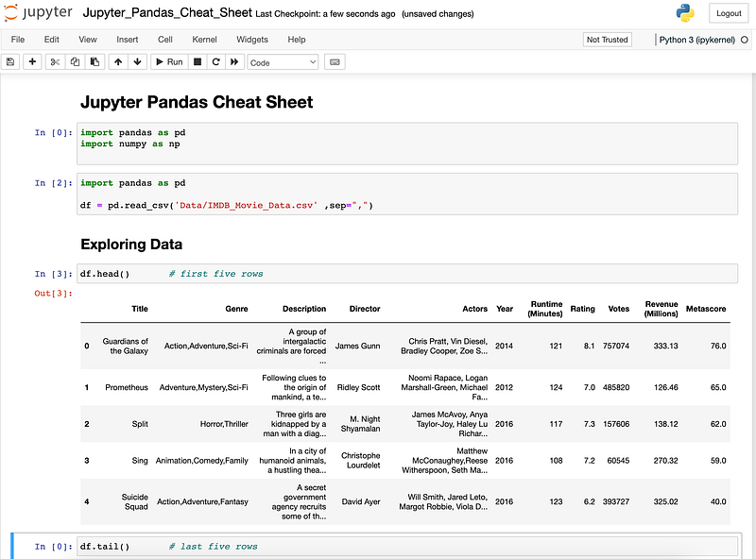Run the selected cell
The width and height of the screenshot is (756, 559).
click(169, 62)
